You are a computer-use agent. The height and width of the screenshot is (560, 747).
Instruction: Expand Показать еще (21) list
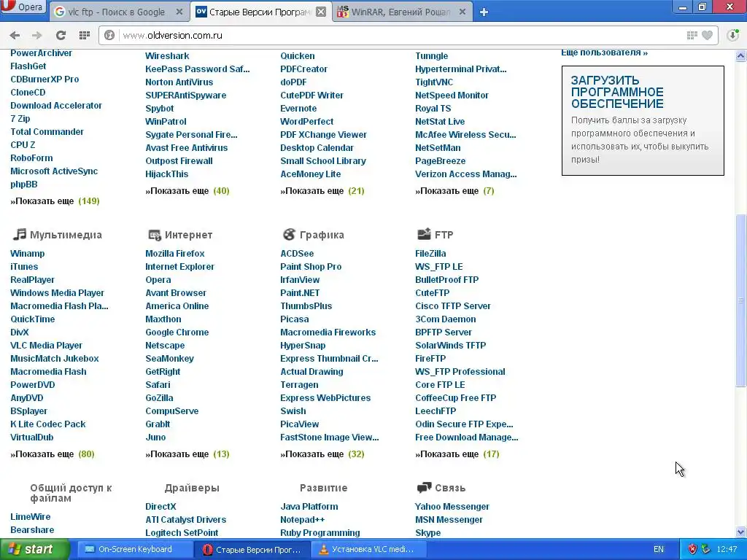pos(322,191)
